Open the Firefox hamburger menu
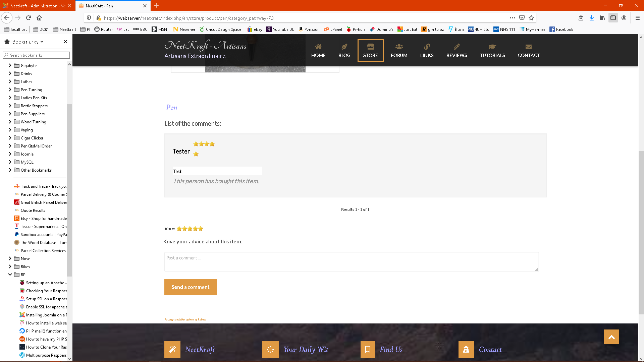Image resolution: width=644 pixels, height=362 pixels. (x=638, y=18)
